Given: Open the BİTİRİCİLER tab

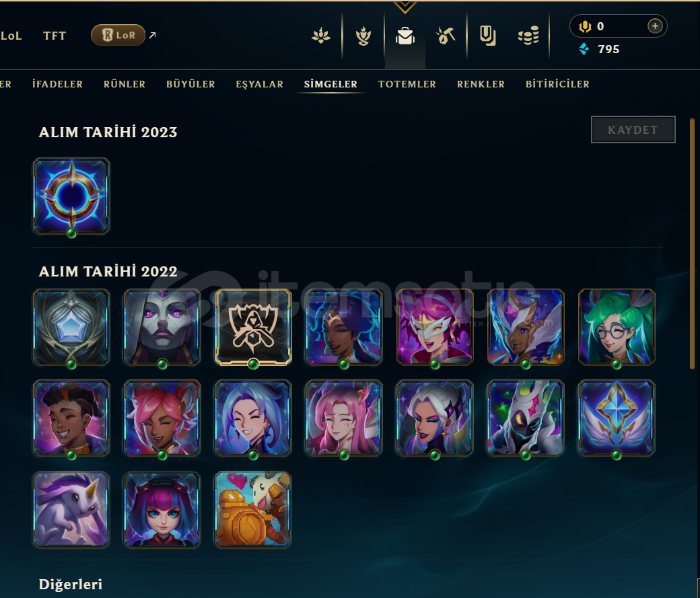Looking at the screenshot, I should coord(557,84).
